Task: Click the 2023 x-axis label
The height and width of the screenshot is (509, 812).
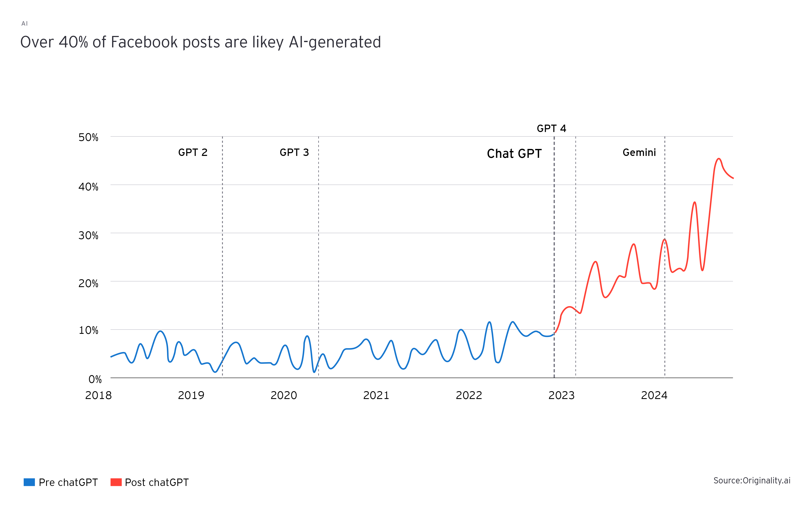Action: [561, 395]
